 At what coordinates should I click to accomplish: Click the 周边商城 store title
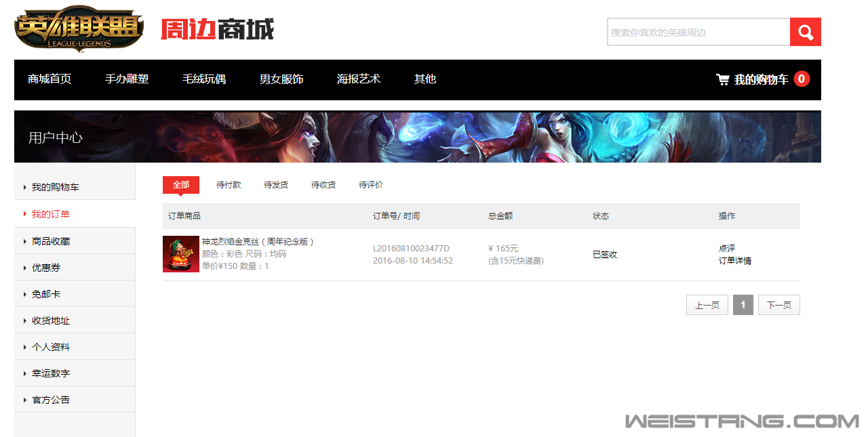(218, 29)
